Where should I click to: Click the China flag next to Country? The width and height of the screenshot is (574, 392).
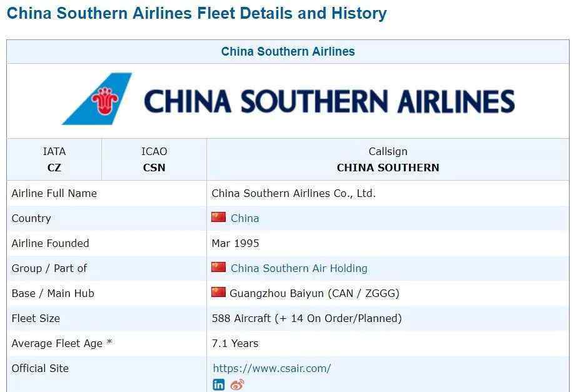point(219,217)
